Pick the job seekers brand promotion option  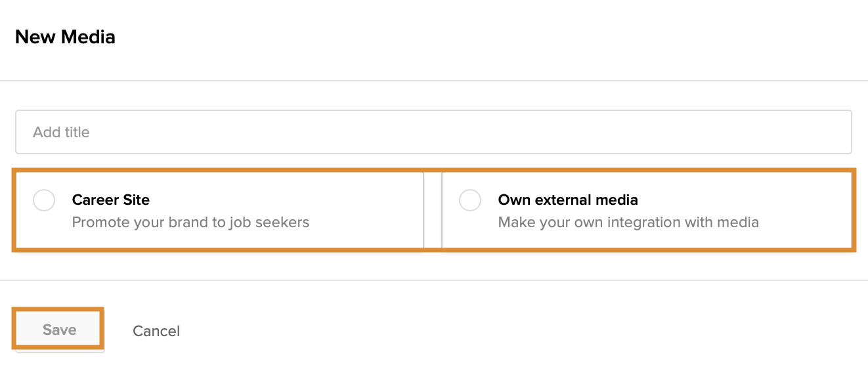[219, 211]
